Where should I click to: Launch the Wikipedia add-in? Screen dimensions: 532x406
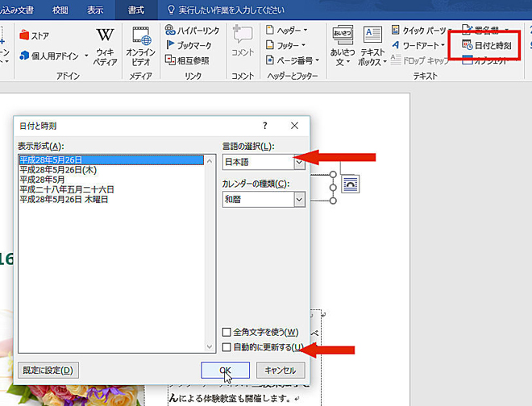105,47
